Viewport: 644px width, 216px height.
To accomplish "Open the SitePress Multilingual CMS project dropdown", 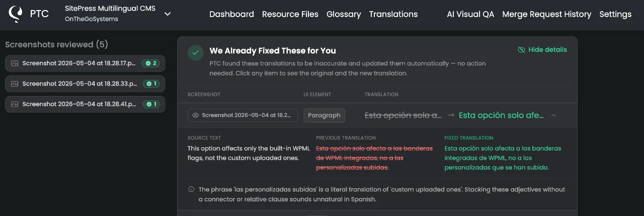I will pos(168,14).
